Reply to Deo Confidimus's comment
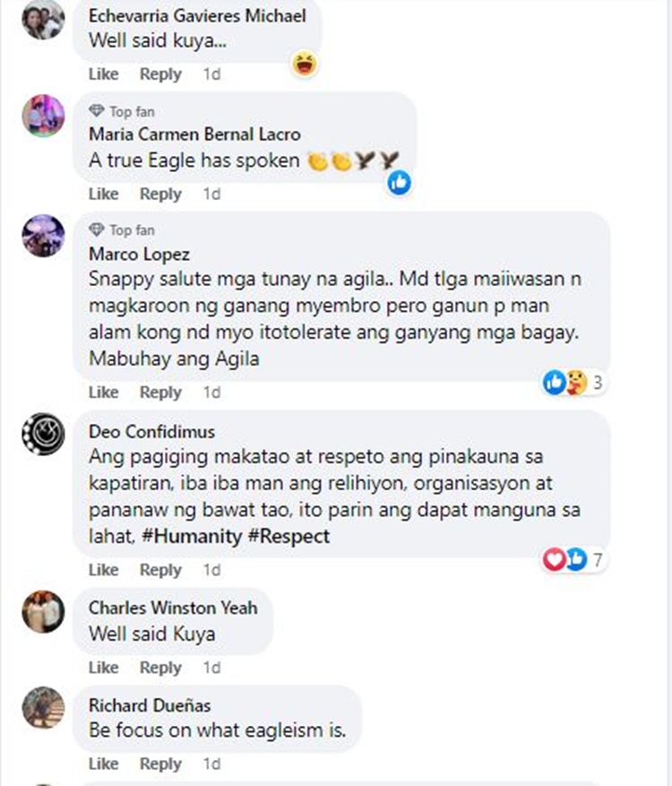The image size is (672, 786). coord(160,570)
